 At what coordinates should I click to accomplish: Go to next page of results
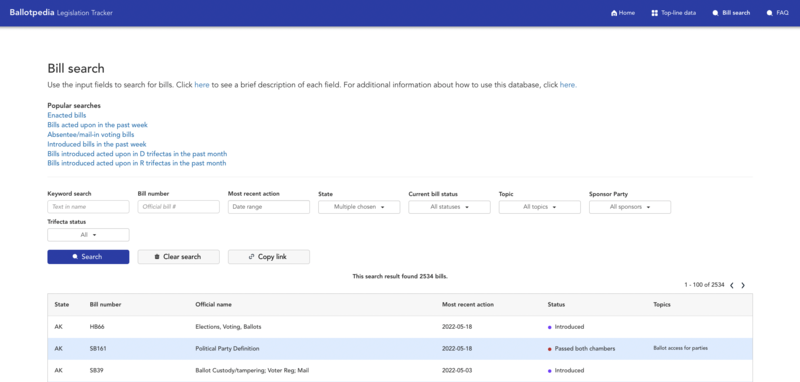743,285
